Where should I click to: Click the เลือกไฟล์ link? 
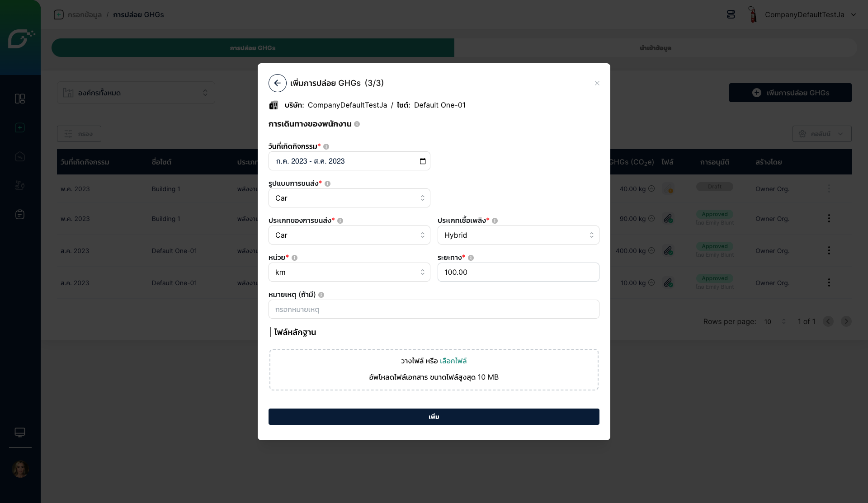453,361
